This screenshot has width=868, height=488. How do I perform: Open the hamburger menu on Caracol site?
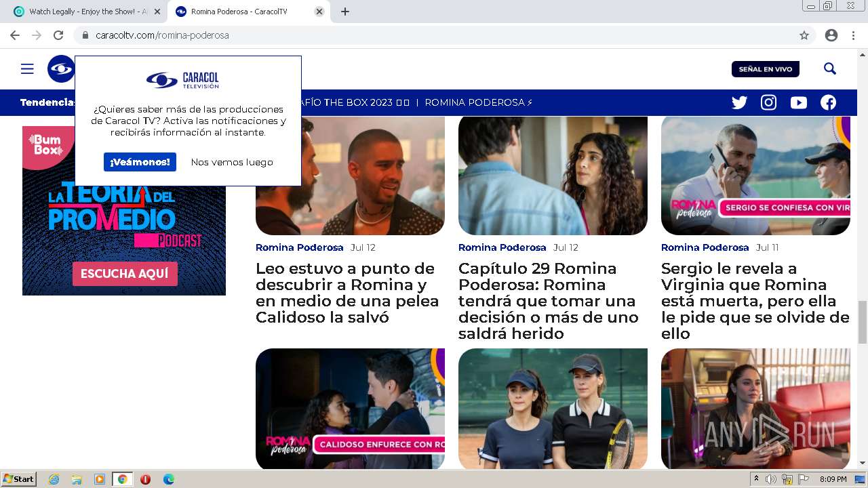click(x=27, y=68)
